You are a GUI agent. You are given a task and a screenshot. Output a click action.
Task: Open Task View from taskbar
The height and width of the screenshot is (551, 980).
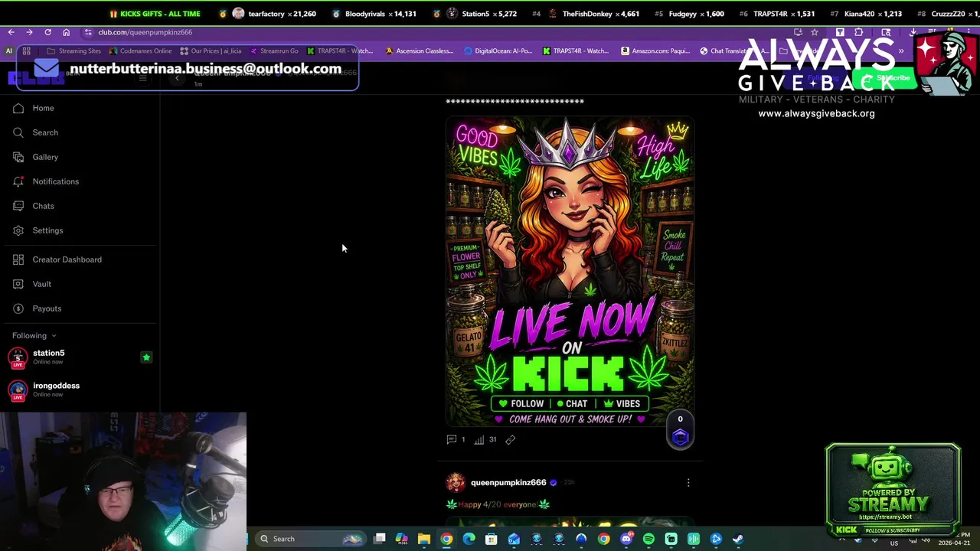tap(380, 539)
